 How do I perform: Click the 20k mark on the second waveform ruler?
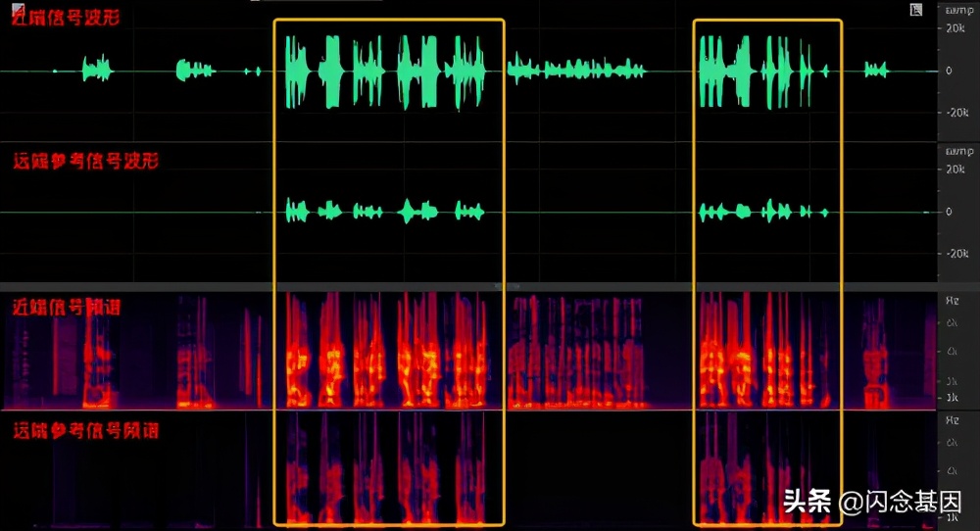point(955,169)
